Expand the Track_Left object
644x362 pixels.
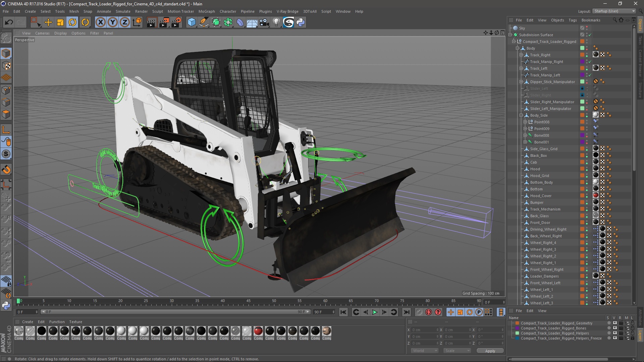pyautogui.click(x=521, y=68)
